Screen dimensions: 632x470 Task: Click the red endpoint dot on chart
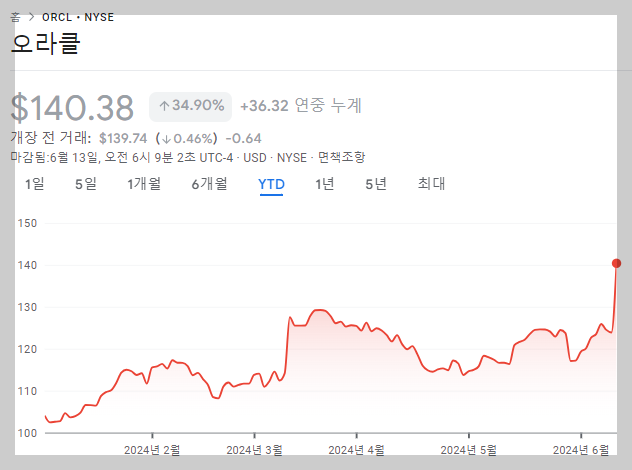616,263
